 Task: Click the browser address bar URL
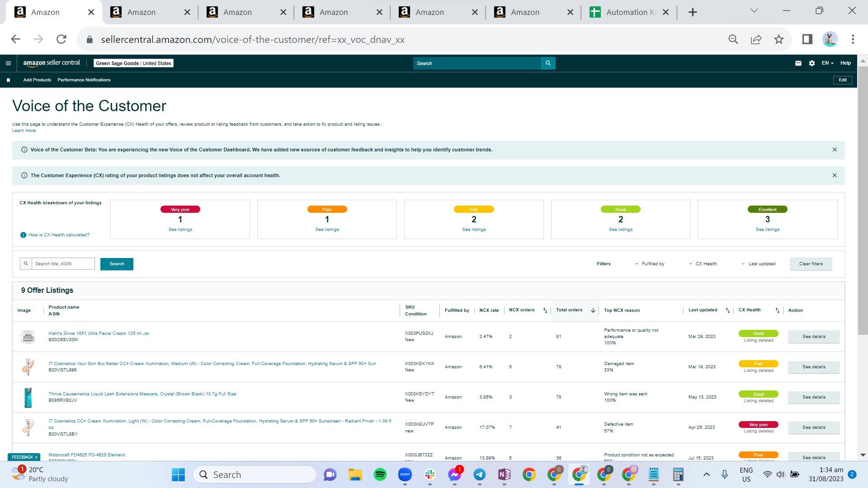coord(253,40)
